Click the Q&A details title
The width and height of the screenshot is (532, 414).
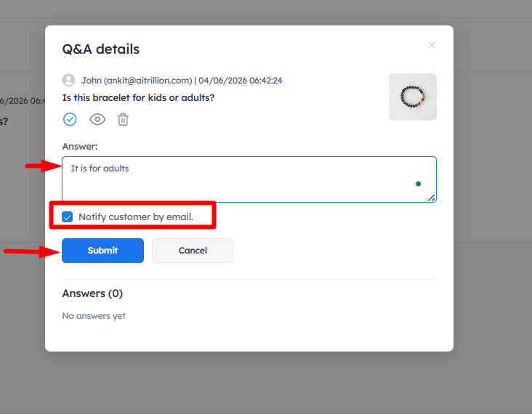[101, 49]
